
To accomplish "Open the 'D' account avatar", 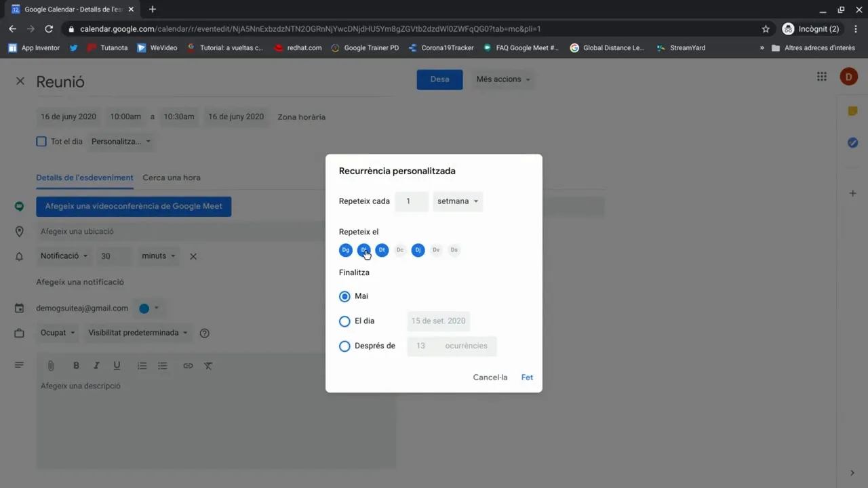I will 848,77.
